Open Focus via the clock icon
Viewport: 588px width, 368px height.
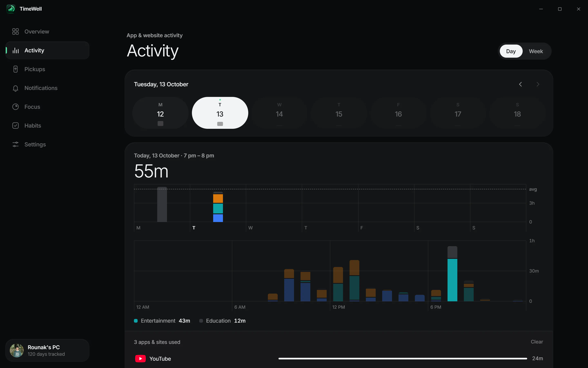(x=16, y=107)
